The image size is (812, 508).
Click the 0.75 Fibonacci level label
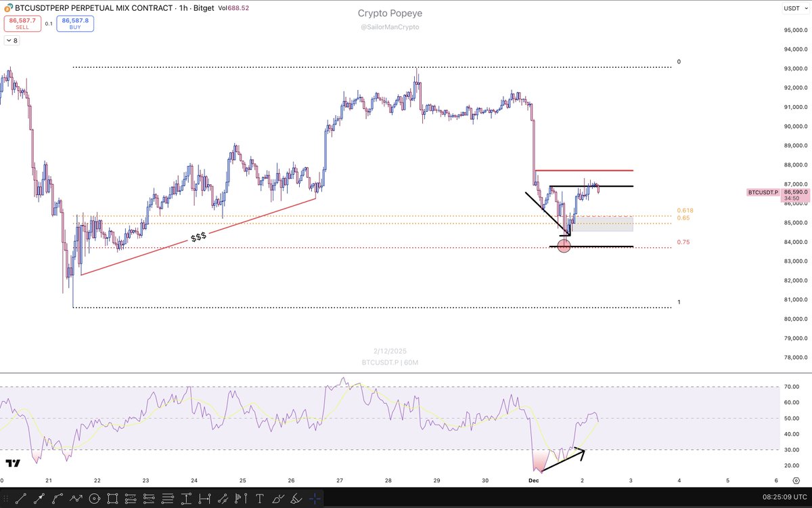[x=683, y=242]
